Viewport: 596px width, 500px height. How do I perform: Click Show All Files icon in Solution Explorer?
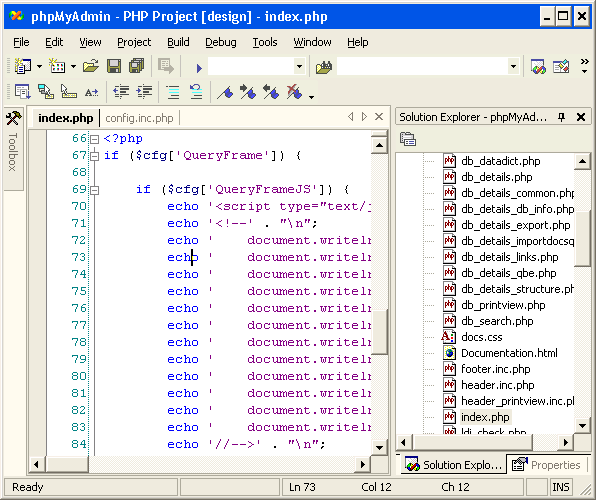[x=408, y=139]
